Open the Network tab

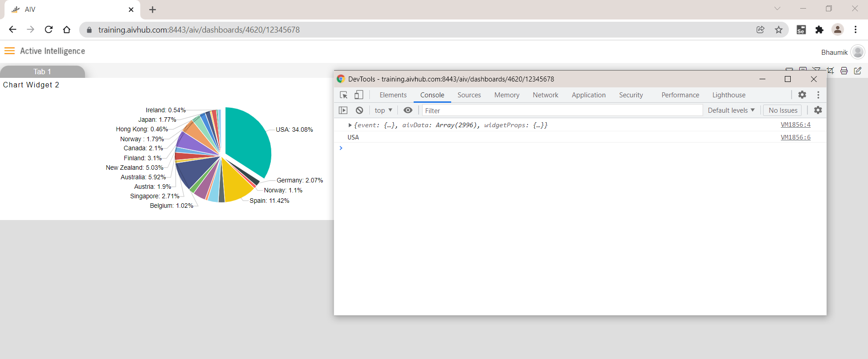point(545,95)
